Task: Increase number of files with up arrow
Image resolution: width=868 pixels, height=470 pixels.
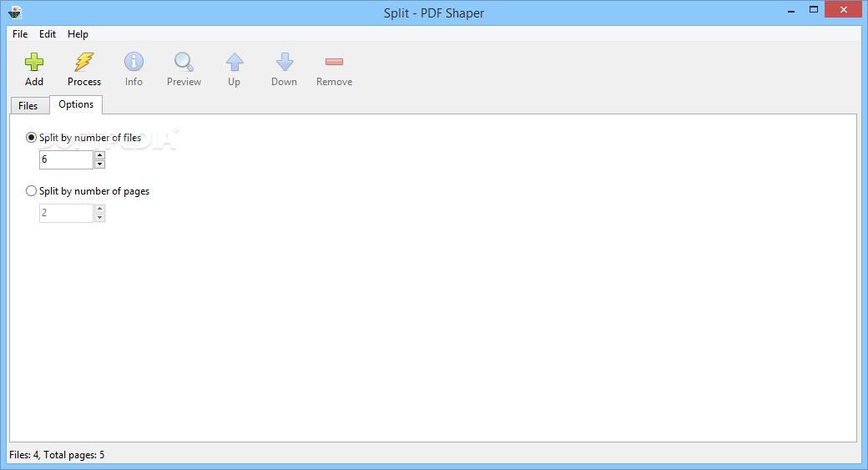Action: pos(99,155)
